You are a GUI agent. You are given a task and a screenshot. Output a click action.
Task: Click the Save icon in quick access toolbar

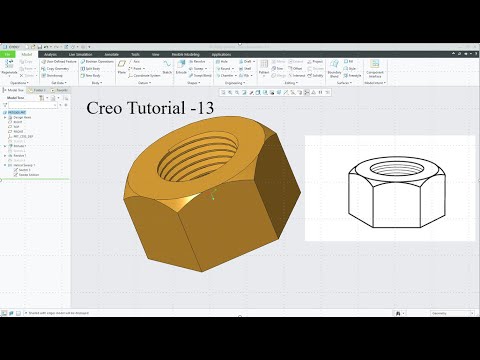pos(39,47)
